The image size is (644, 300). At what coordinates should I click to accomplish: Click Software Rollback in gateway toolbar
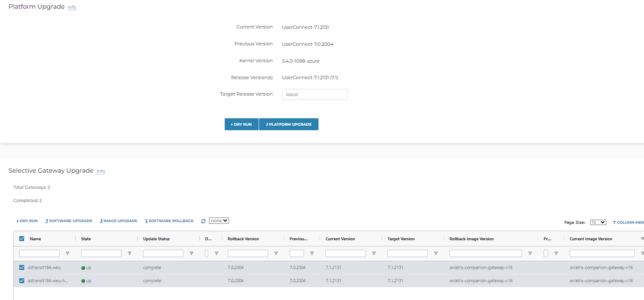coord(169,221)
